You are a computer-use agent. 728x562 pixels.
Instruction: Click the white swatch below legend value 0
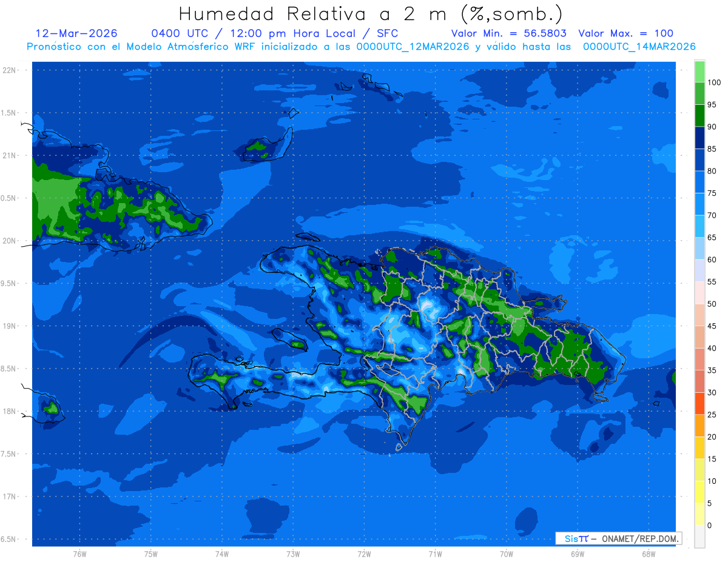(x=699, y=537)
